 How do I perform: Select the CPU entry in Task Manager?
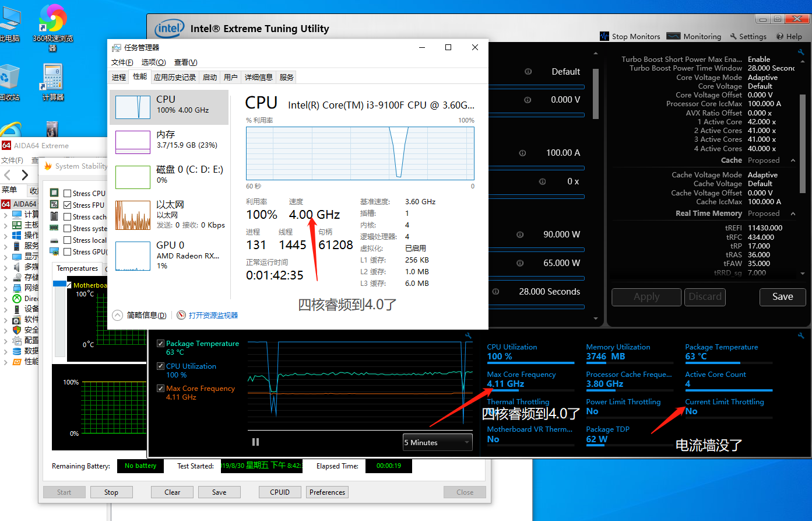pos(169,107)
